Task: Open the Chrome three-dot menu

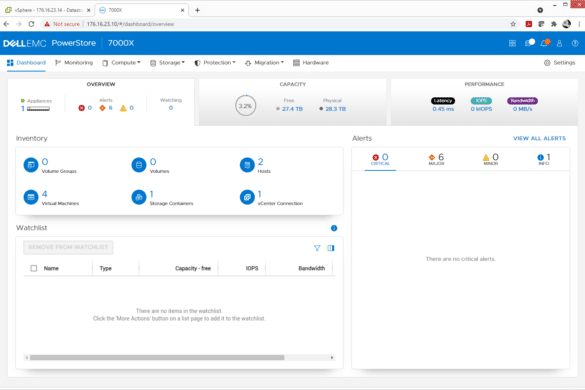Action: click(x=579, y=24)
